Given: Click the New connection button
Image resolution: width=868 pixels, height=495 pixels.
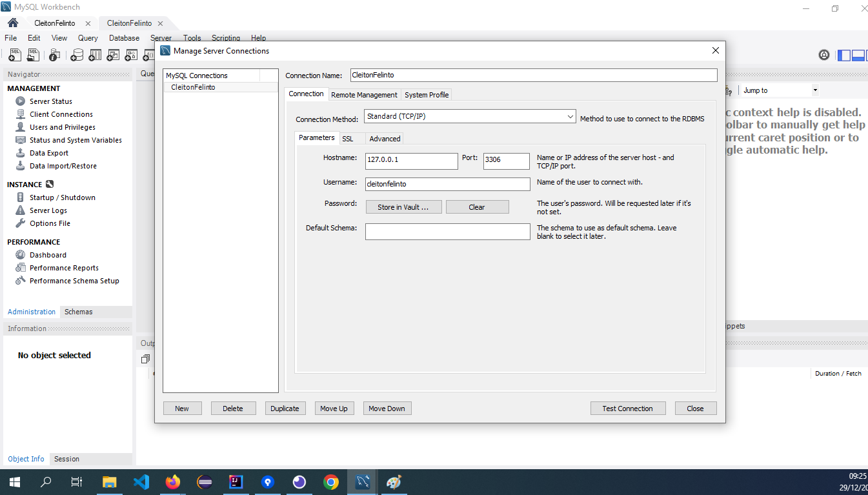Looking at the screenshot, I should tap(182, 409).
